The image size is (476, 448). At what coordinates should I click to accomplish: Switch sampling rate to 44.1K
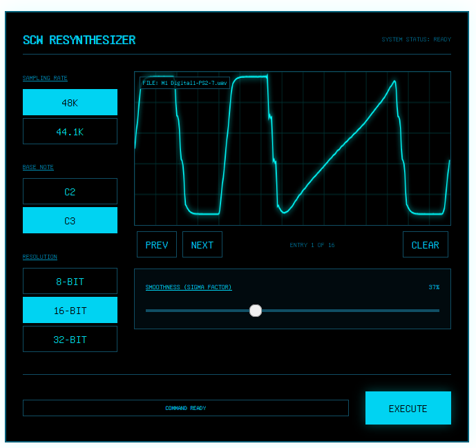[x=70, y=131]
